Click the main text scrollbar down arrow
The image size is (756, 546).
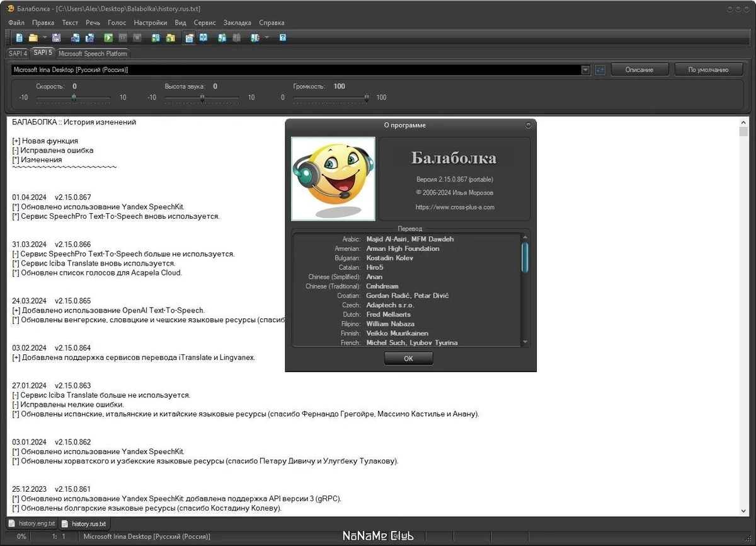tap(743, 511)
